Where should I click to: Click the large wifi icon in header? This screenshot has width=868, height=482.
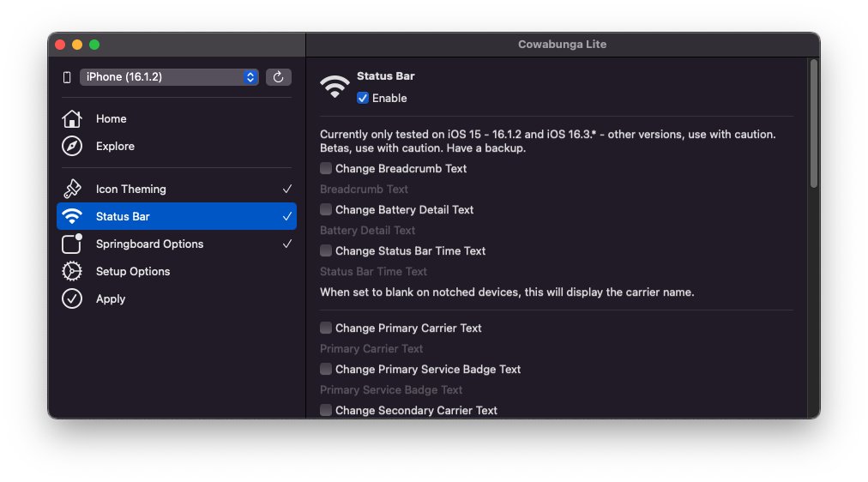pos(335,87)
